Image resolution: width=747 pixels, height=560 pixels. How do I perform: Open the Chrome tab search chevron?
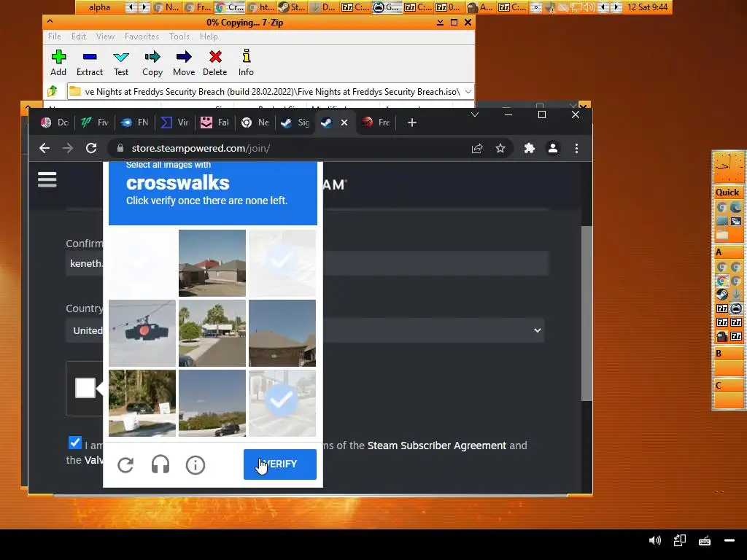tap(474, 114)
